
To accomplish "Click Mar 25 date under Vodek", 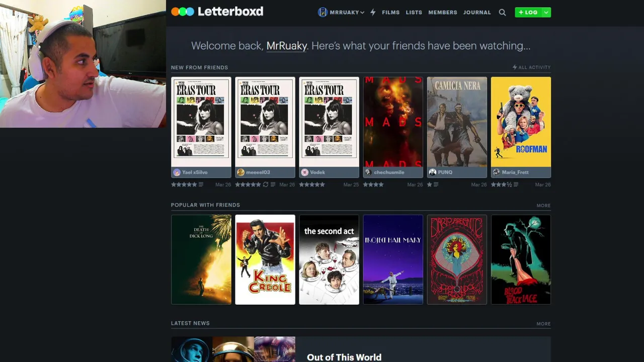I will [x=351, y=185].
